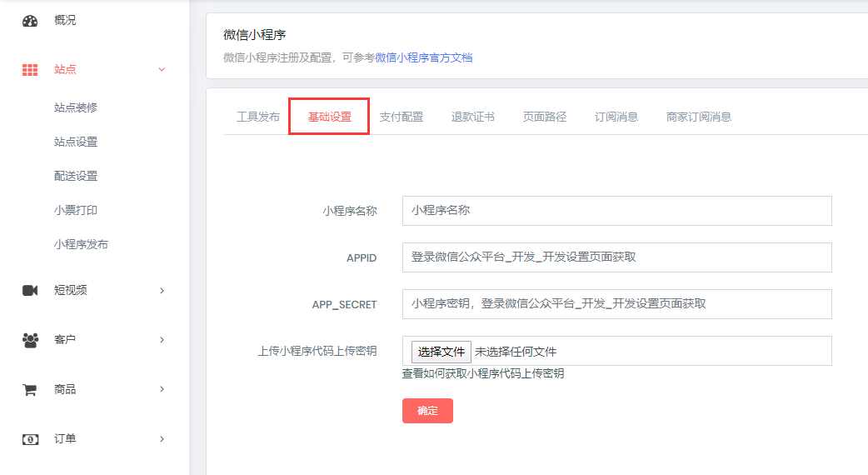Image resolution: width=868 pixels, height=475 pixels.
Task: Open 站点设置 submenu item
Action: coord(76,142)
